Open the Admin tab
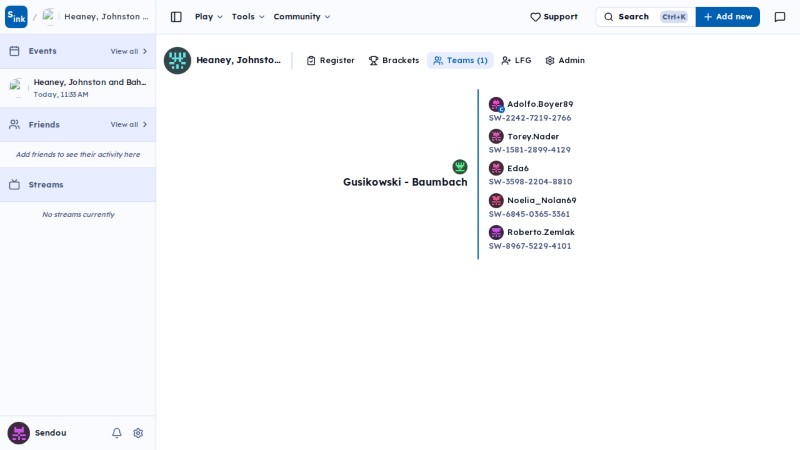The image size is (800, 450). pyautogui.click(x=565, y=60)
